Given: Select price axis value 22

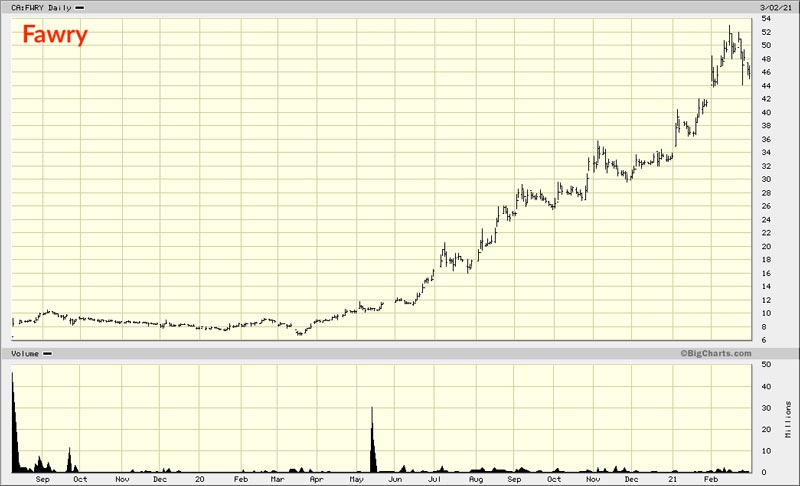Looking at the screenshot, I should click(x=766, y=233).
